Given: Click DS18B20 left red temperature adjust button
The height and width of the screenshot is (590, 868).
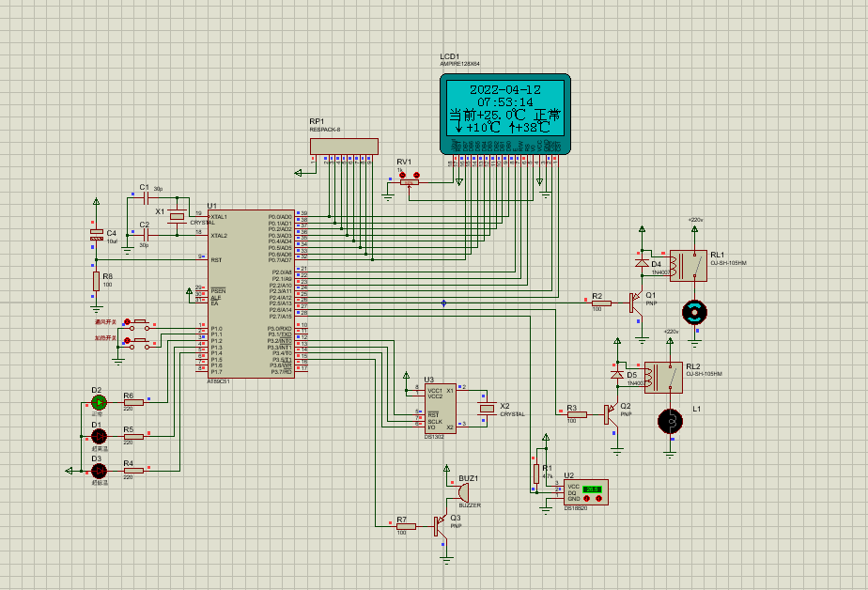Looking at the screenshot, I should tap(587, 499).
